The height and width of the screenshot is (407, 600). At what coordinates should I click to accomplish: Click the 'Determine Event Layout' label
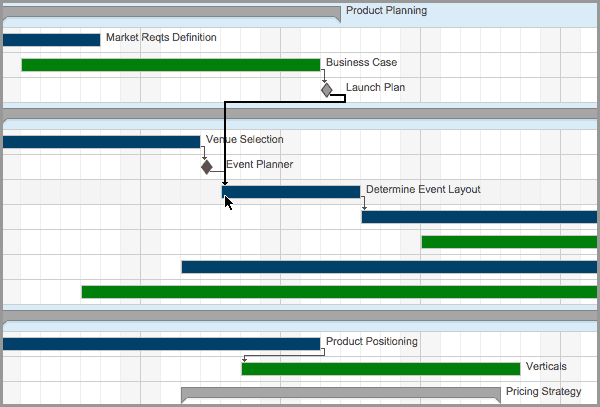(423, 189)
